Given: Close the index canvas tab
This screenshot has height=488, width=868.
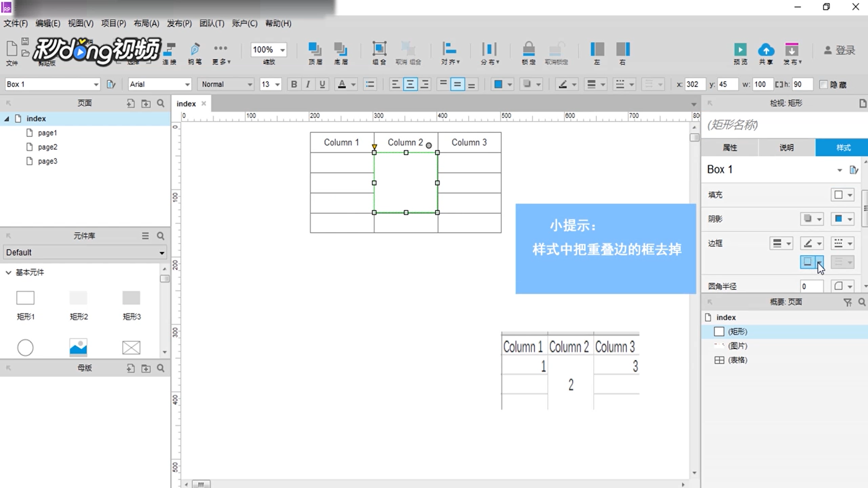Looking at the screenshot, I should tap(203, 103).
